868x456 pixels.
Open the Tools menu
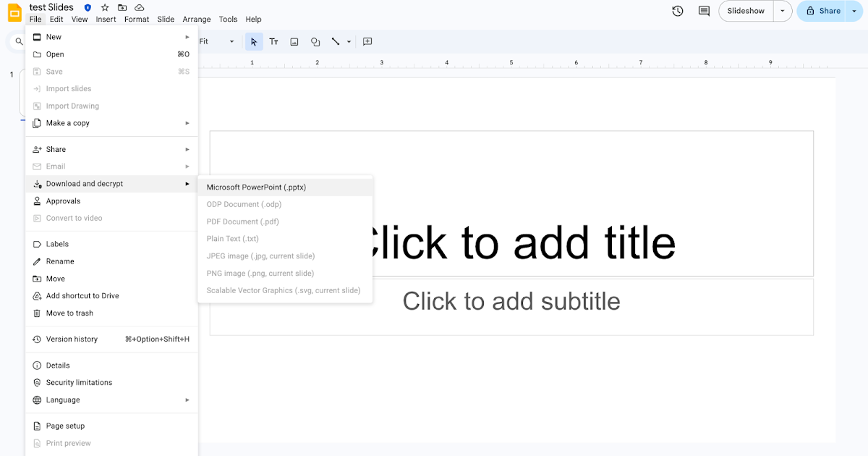pyautogui.click(x=228, y=19)
